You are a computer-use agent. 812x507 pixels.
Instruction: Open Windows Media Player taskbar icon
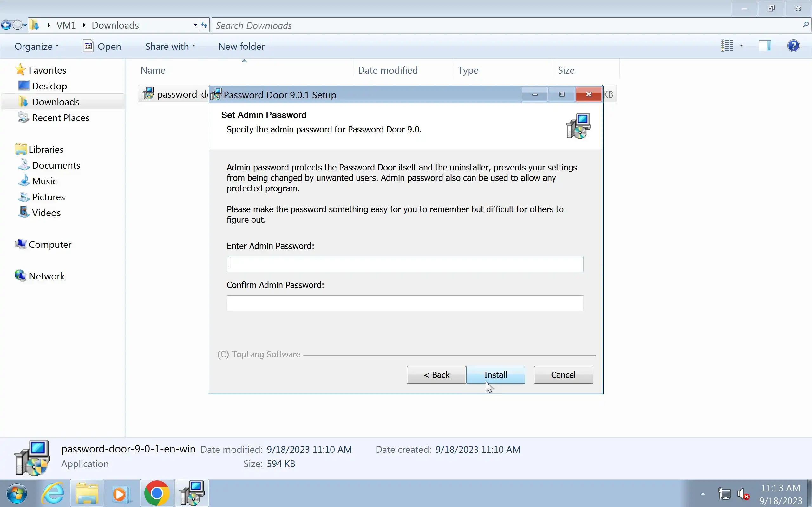coord(121,493)
